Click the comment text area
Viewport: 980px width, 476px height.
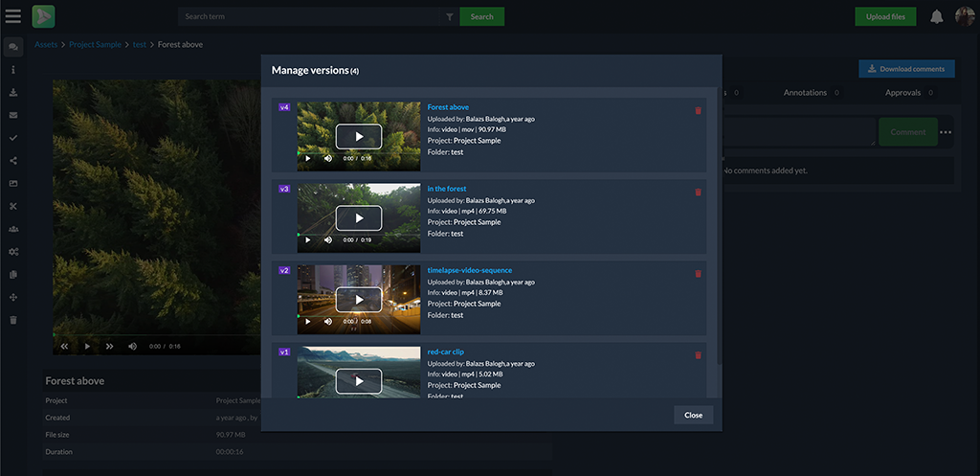(799, 132)
